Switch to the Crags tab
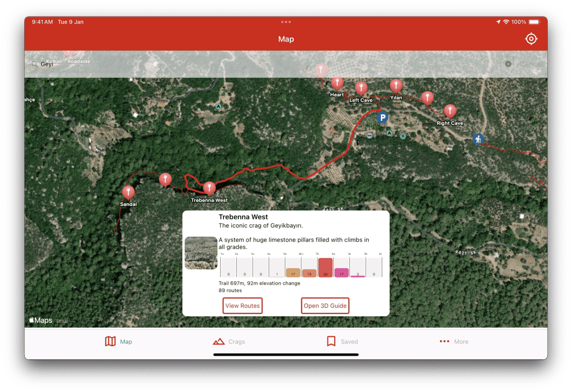This screenshot has height=392, width=572. tap(229, 342)
